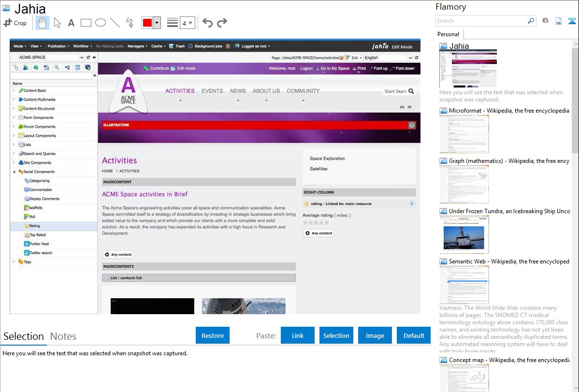Select the Crop tool

[15, 23]
